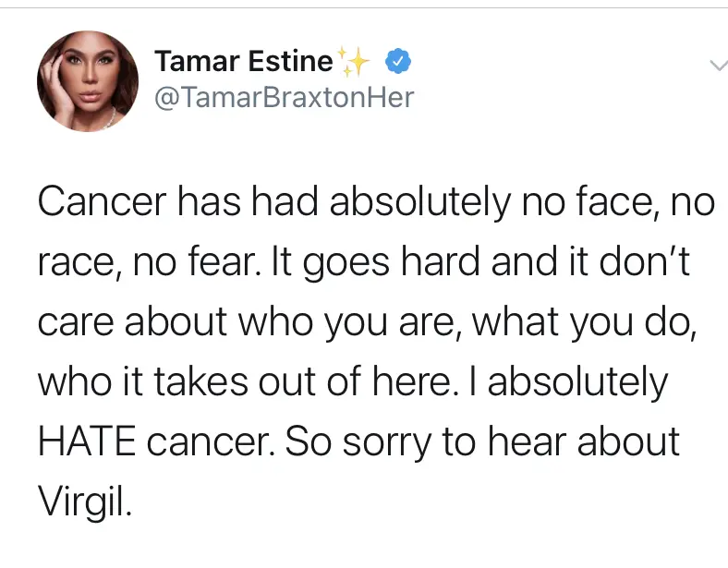Viewport: 728px width, 568px height.
Task: Click the display name Tamar Estine
Action: coord(243,62)
